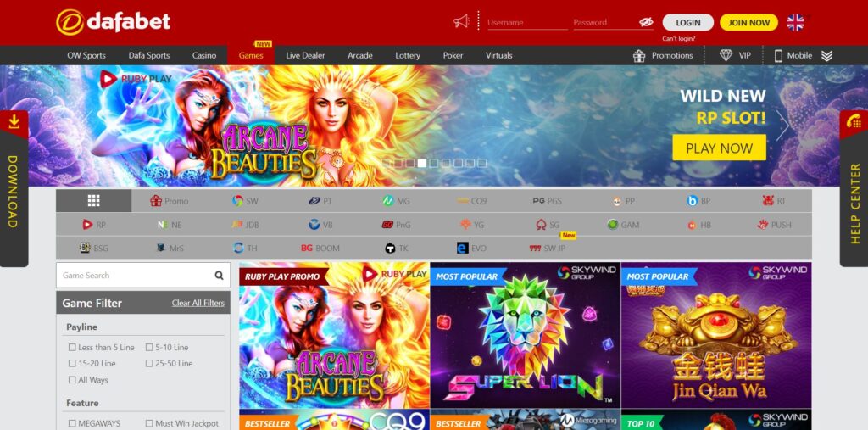Screen dimensions: 868x430
Task: Select the NE provider filter
Action: (170, 225)
